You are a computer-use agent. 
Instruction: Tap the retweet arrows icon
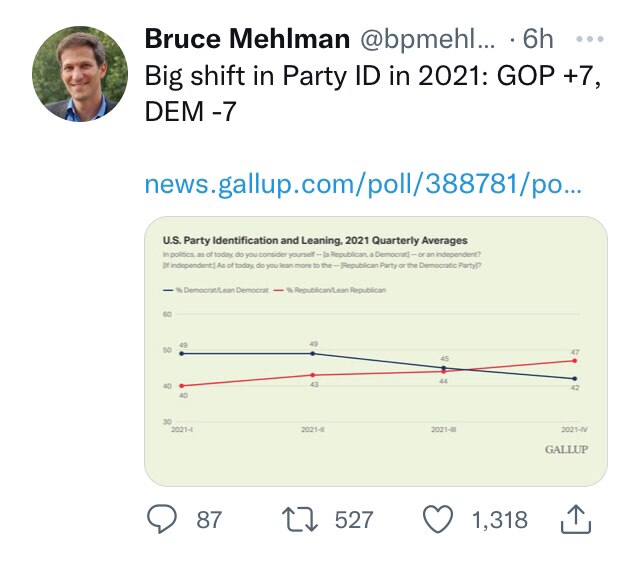(297, 519)
